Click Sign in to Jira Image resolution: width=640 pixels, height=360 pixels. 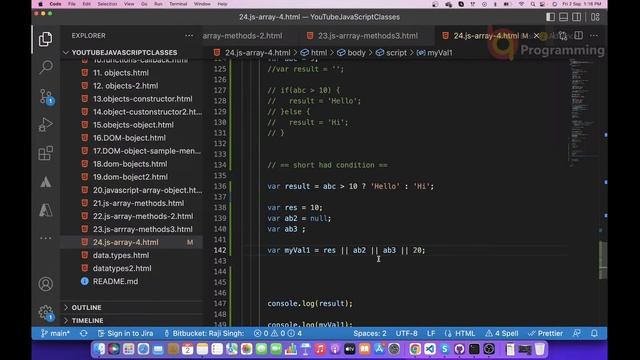click(126, 333)
